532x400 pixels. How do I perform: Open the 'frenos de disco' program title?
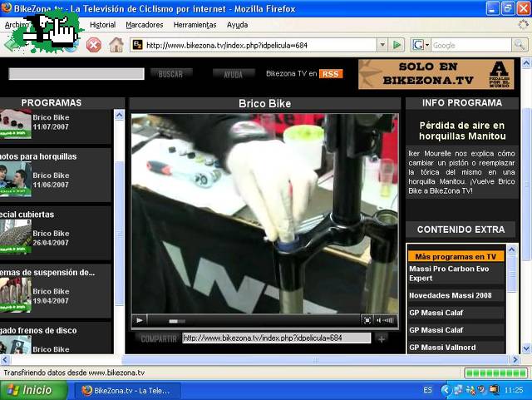(x=38, y=330)
